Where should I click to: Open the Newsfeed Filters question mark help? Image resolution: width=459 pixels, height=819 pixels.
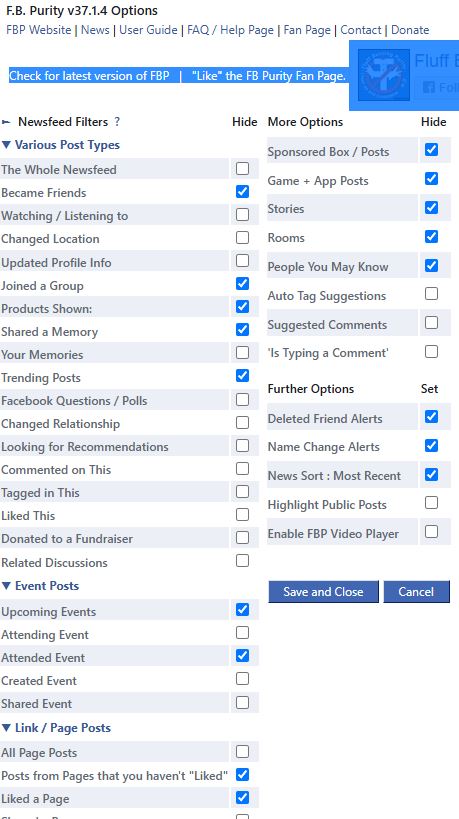tap(117, 122)
